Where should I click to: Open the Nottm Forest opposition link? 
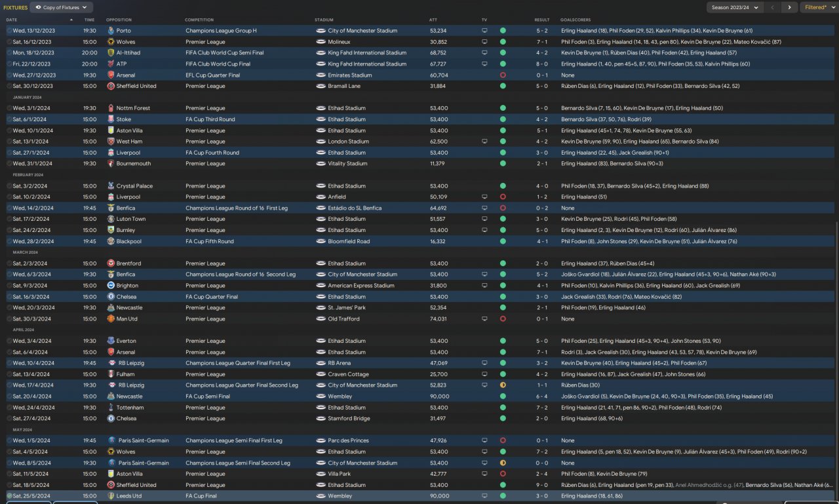pos(133,108)
